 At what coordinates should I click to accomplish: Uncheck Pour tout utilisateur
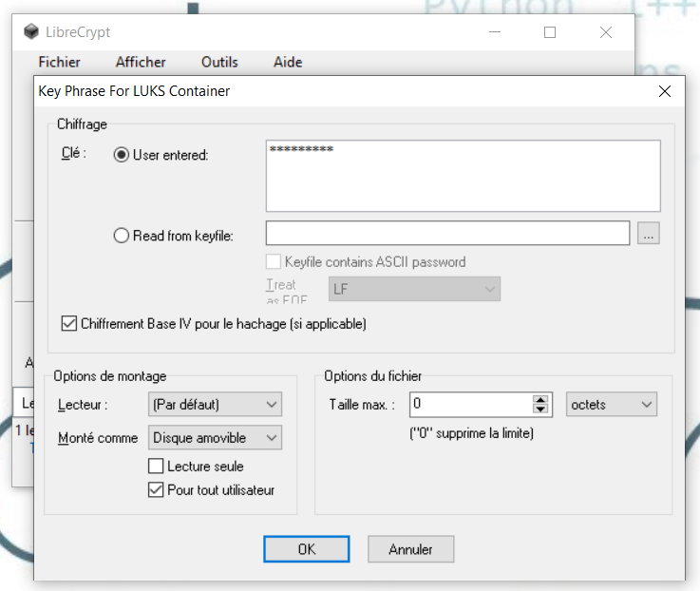coord(156,490)
